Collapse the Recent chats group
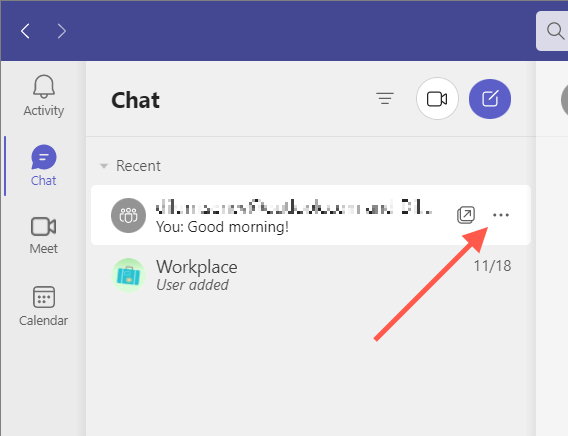The width and height of the screenshot is (568, 436). click(x=104, y=166)
